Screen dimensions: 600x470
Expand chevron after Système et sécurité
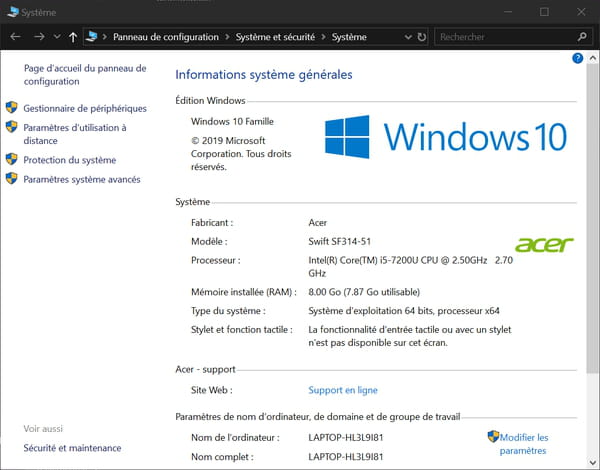(323, 37)
